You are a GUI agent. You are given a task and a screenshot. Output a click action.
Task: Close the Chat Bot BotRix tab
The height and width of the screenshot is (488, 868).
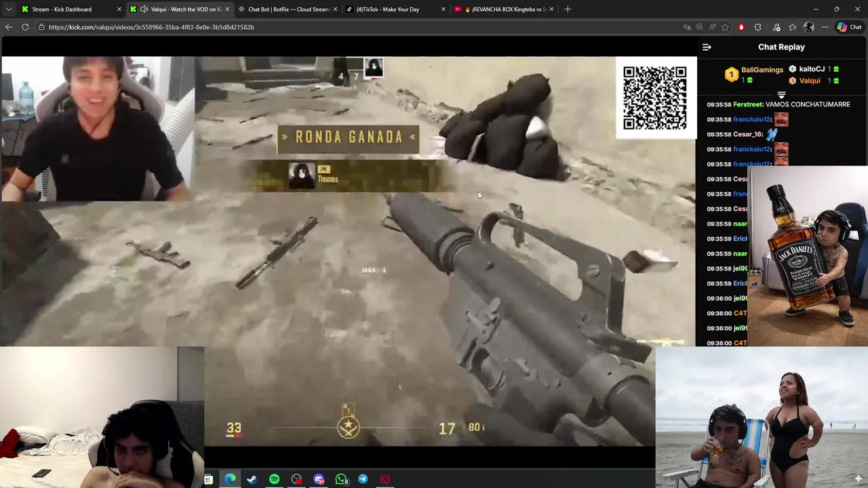coord(335,9)
